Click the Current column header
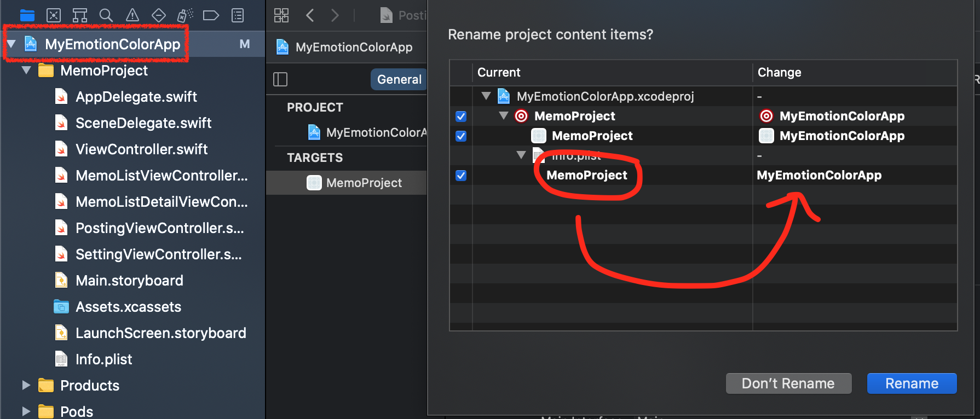This screenshot has width=980, height=419. pyautogui.click(x=499, y=72)
